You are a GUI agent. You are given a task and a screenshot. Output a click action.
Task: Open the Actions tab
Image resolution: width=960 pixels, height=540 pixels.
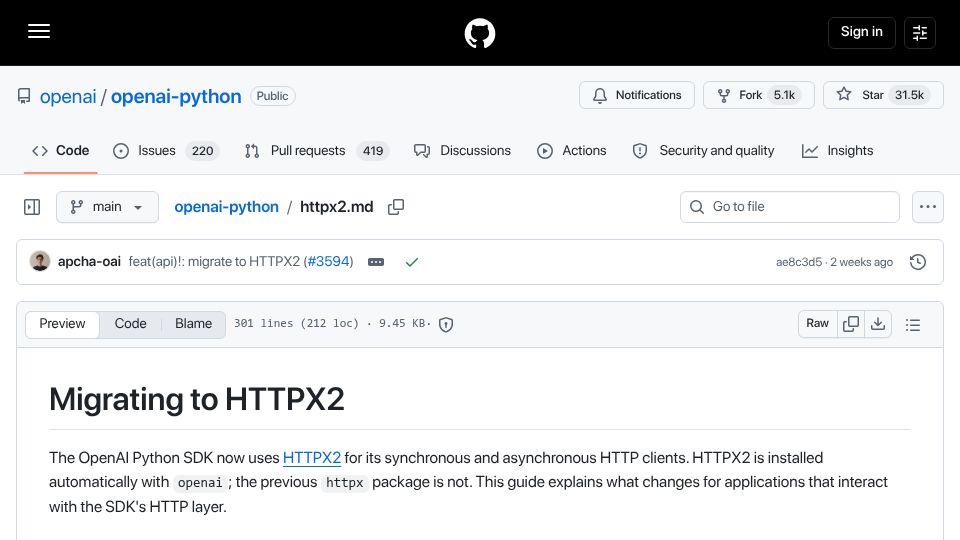tap(572, 151)
